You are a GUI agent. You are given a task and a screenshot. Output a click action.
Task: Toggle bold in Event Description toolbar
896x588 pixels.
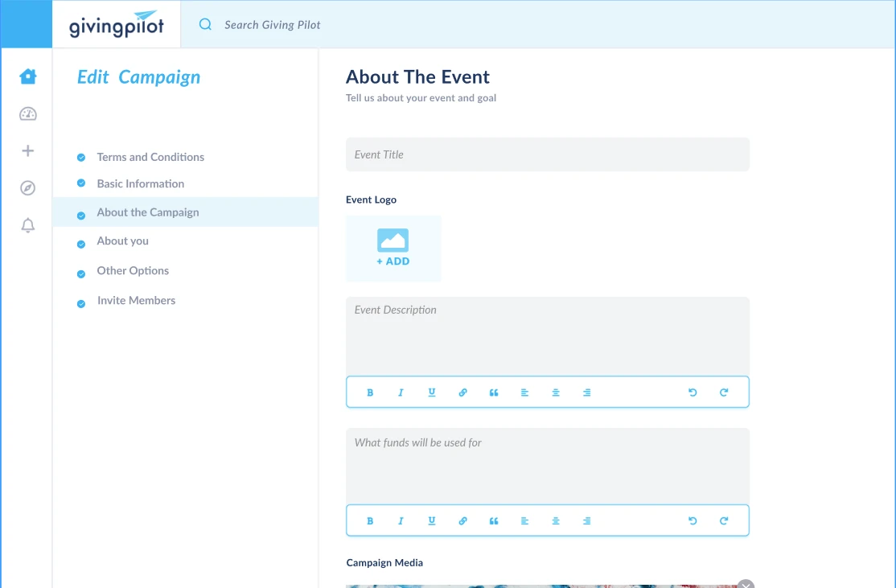click(x=370, y=393)
